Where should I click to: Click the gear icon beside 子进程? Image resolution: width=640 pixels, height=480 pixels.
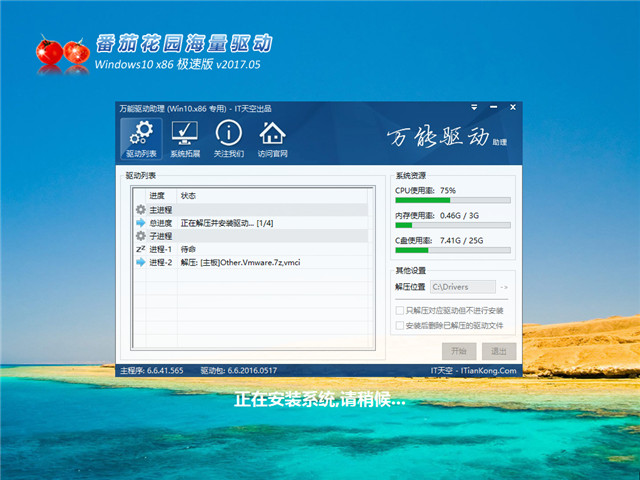click(140, 236)
